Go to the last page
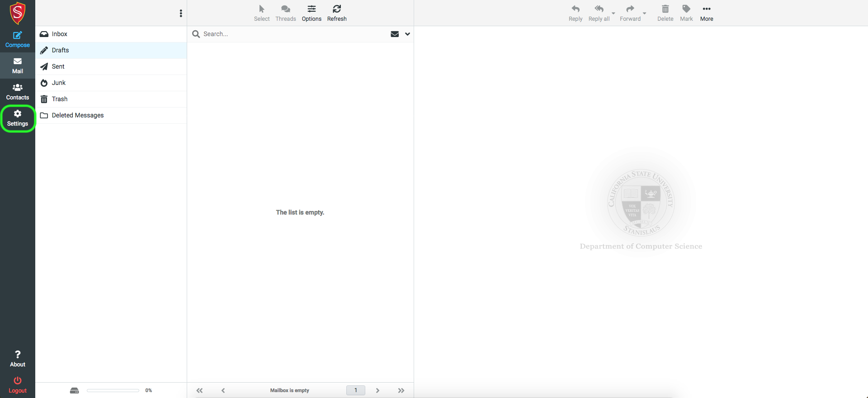 tap(401, 390)
